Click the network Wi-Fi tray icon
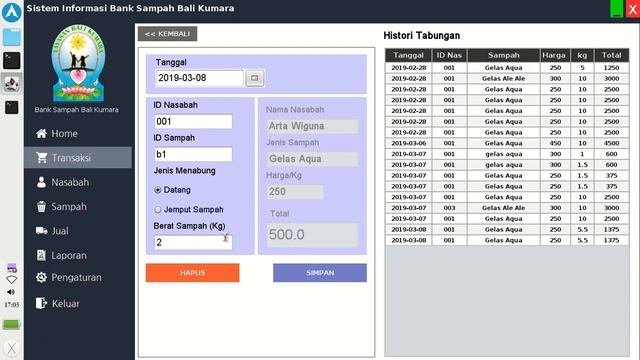 pyautogui.click(x=11, y=280)
